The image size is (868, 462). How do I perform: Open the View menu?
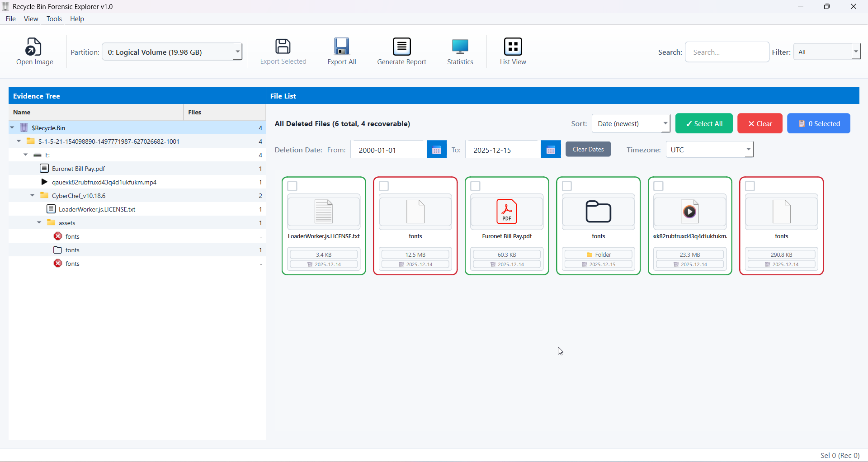click(31, 19)
